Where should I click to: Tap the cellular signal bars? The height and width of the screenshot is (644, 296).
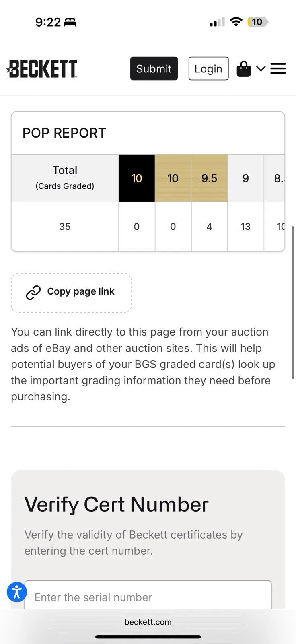point(217,22)
